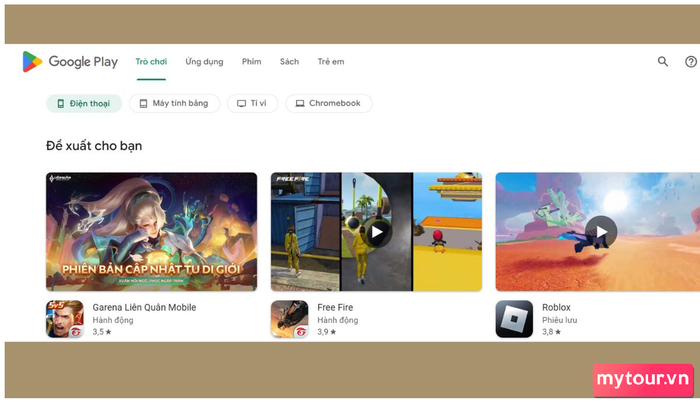Play the Roblox preview video
The height and width of the screenshot is (405, 700).
click(x=601, y=232)
